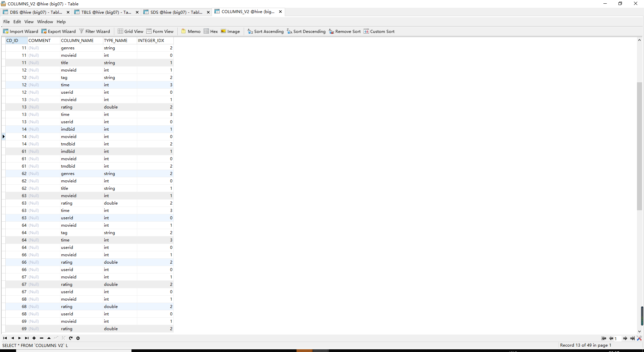This screenshot has height=352, width=644.
Task: Select 'tmdbid' cell for CD_ID 14
Action: tap(82, 144)
